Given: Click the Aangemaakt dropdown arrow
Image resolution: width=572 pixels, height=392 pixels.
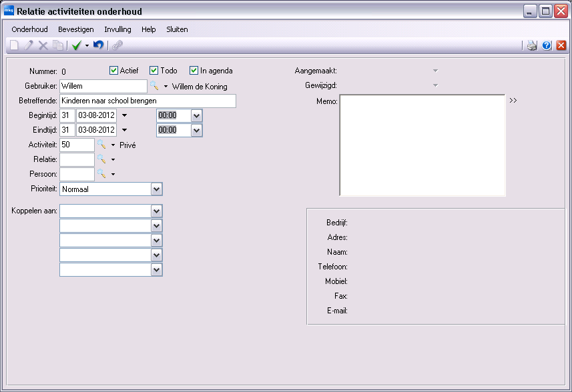Looking at the screenshot, I should point(435,71).
